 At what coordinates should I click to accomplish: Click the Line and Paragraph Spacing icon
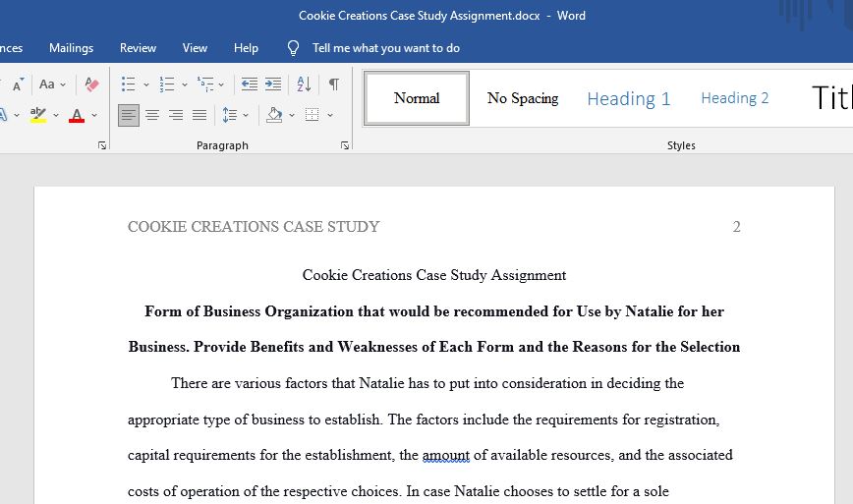coord(230,115)
